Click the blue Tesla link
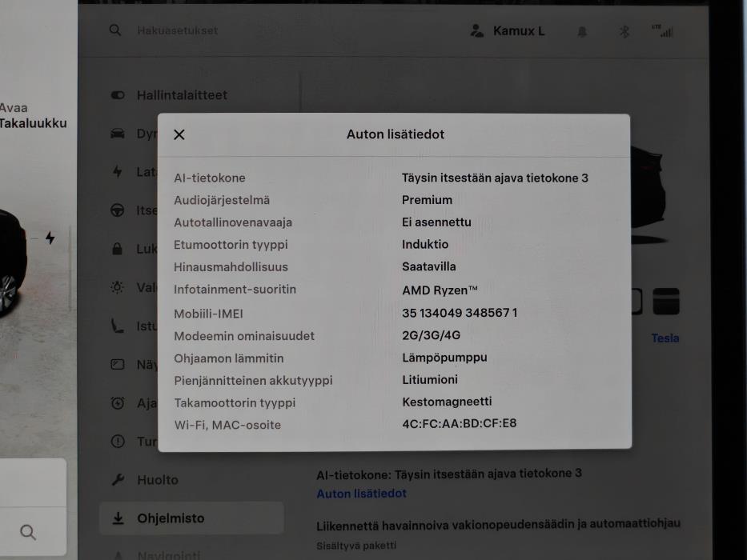Image resolution: width=747 pixels, height=560 pixels. pos(665,338)
